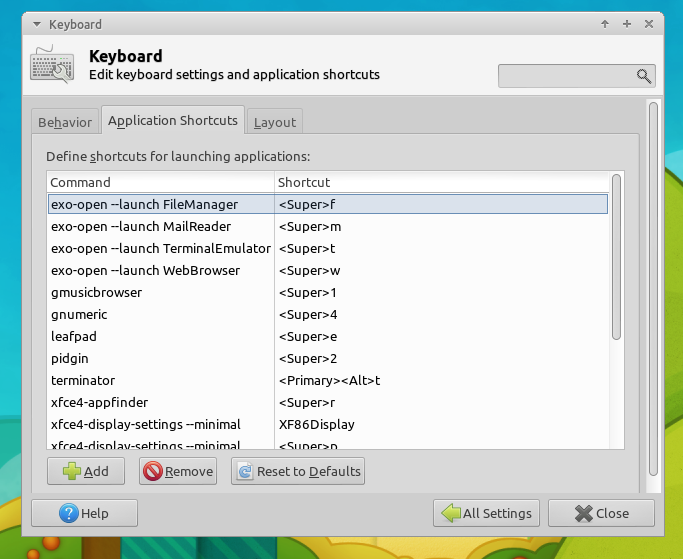
Task: Select the pidgin command row
Action: 328,359
